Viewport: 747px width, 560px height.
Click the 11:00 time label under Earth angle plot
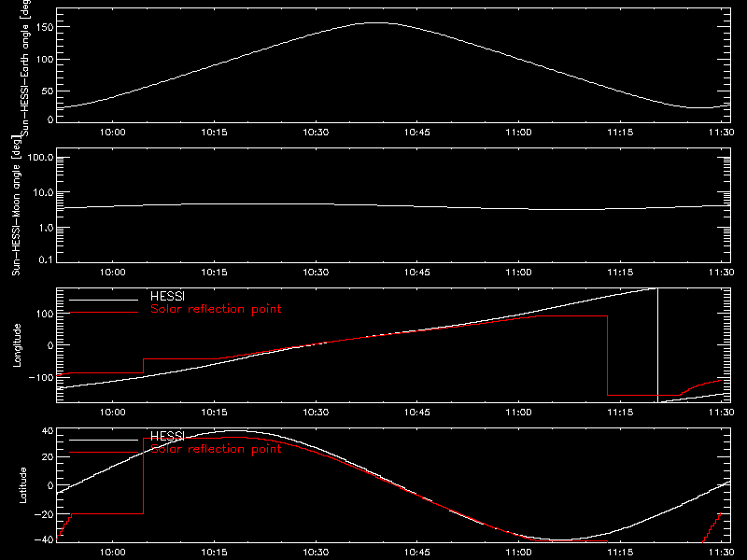coord(518,133)
